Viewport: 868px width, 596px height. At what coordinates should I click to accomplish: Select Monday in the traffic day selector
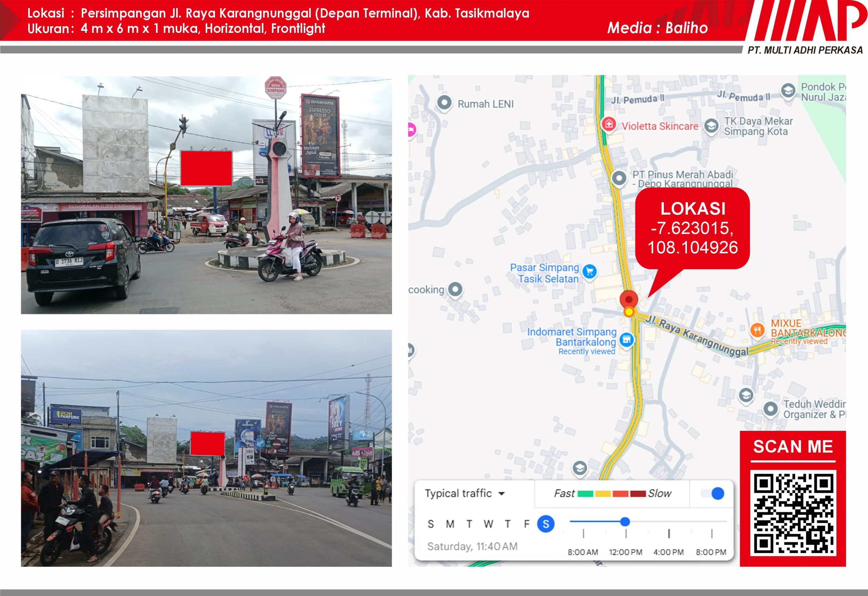point(450,524)
